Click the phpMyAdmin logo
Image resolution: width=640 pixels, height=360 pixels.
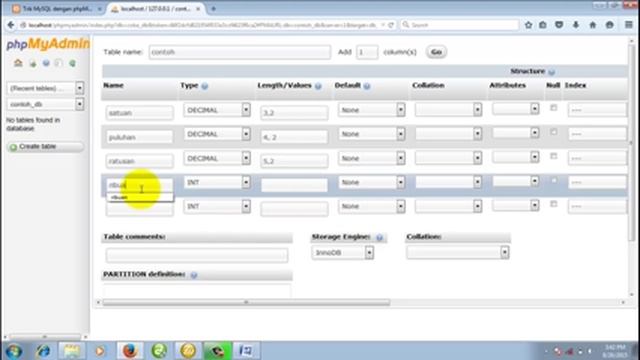tap(48, 44)
